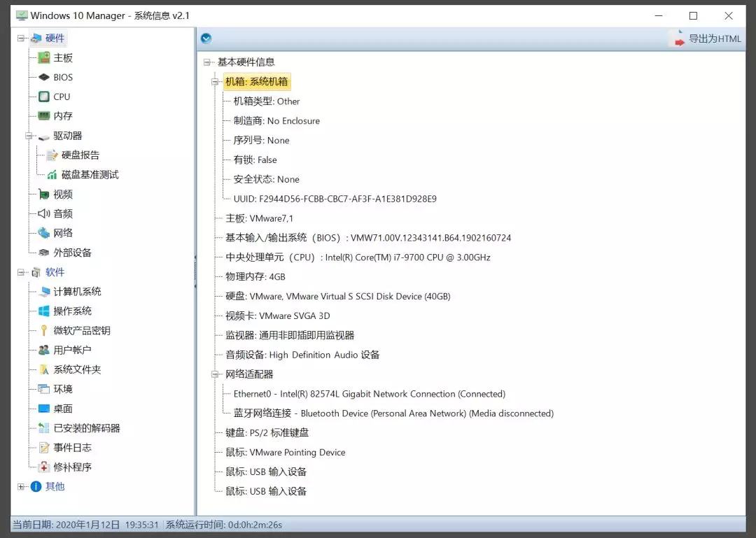The image size is (756, 538).
Task: Open the 已安装的解码器 codecs icon
Action: point(44,428)
